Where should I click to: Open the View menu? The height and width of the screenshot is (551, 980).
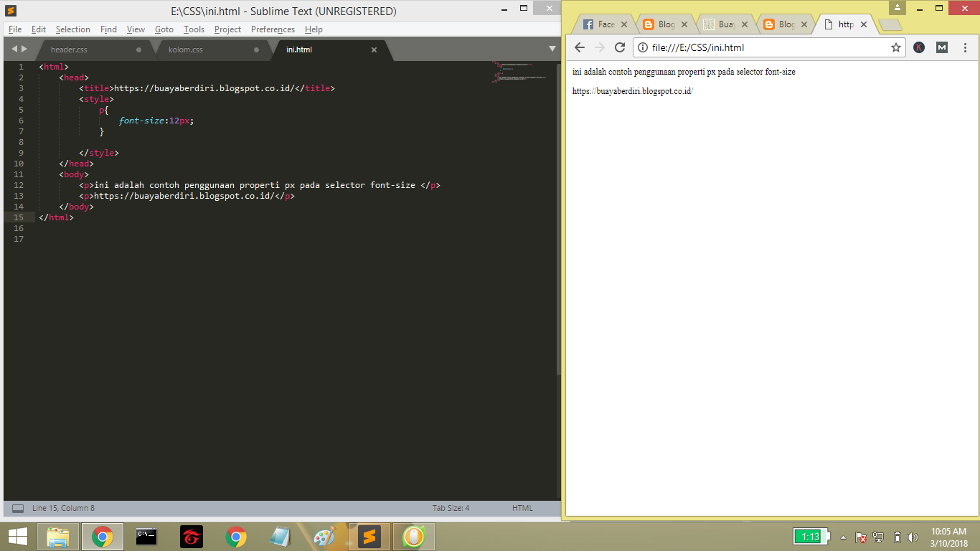pos(136,29)
